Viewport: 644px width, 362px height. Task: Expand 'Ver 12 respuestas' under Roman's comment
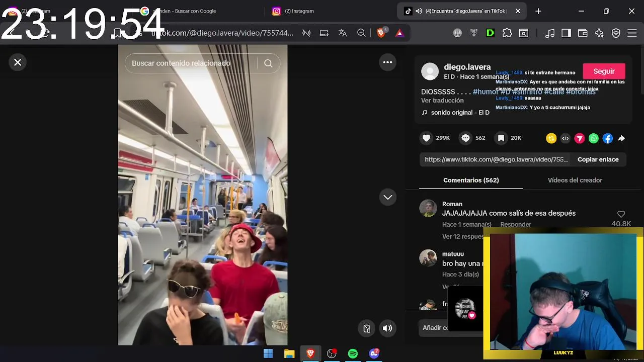[463, 236]
